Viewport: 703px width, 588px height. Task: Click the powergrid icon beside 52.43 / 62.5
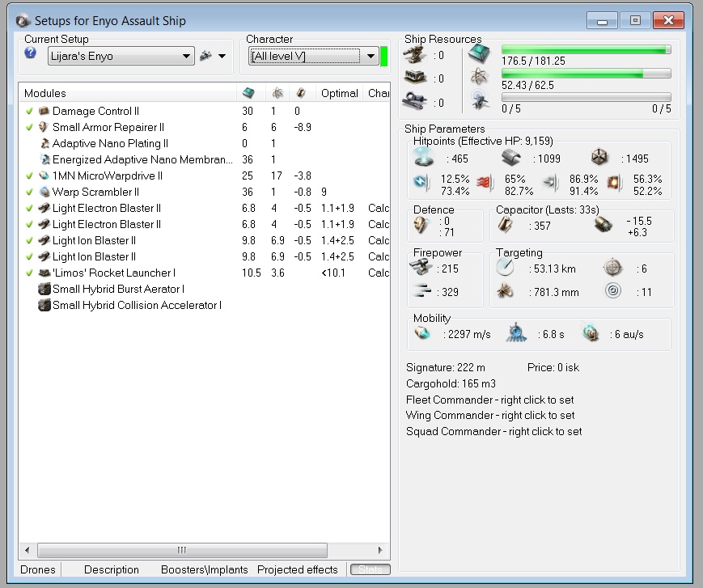click(479, 77)
